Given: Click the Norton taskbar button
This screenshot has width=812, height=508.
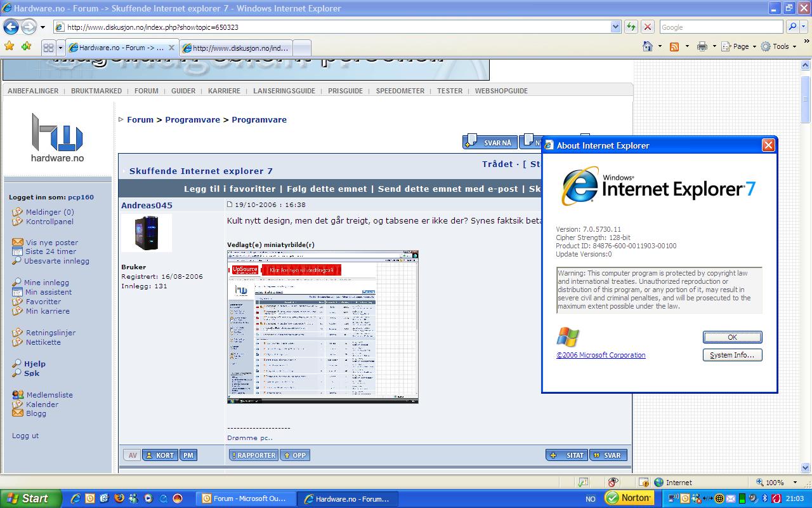Looking at the screenshot, I should coord(629,498).
